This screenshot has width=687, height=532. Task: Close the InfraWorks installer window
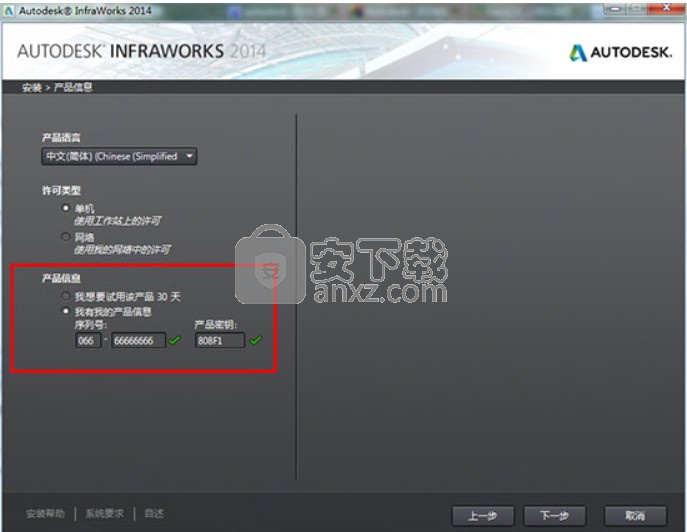point(666,8)
